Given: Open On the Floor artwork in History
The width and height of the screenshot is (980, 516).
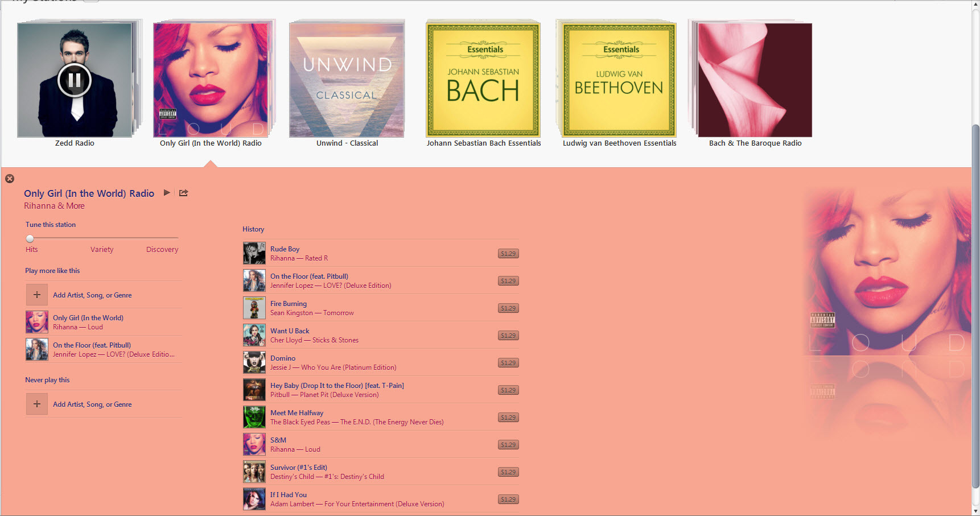Looking at the screenshot, I should (254, 280).
